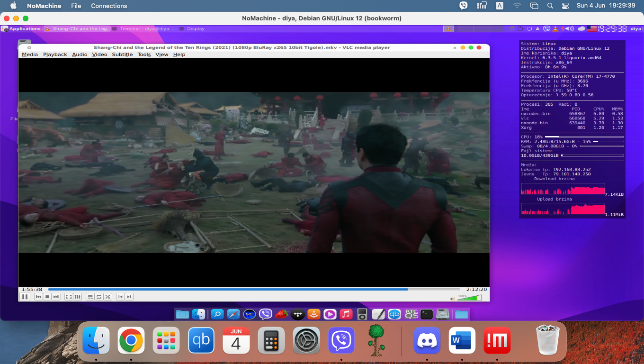
Task: Toggle loop mode in VLC
Action: (x=99, y=297)
